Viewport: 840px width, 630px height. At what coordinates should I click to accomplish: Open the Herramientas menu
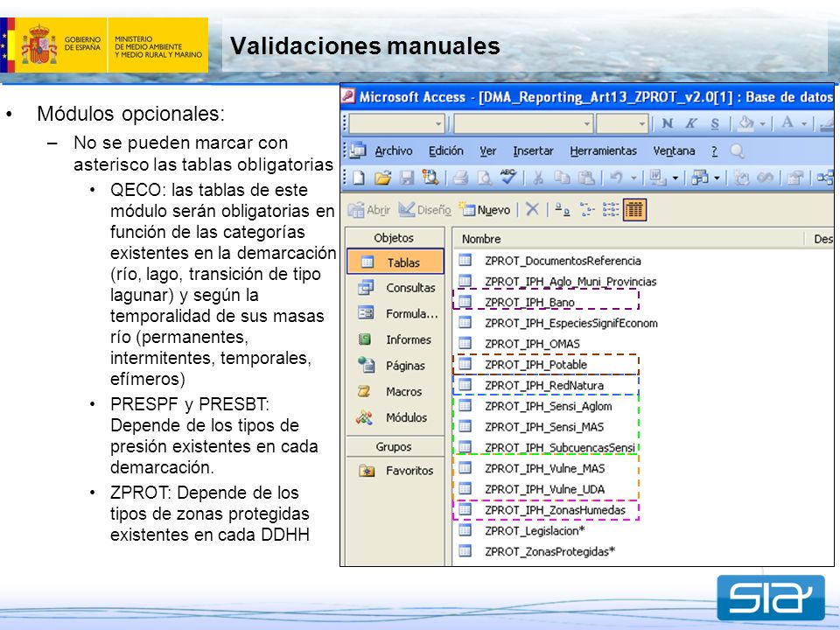[603, 151]
